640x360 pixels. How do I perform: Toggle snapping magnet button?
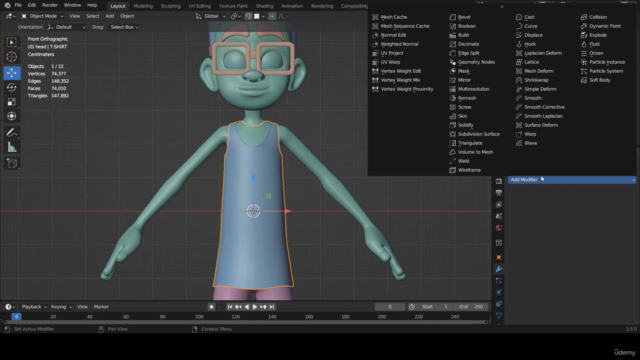tap(248, 16)
